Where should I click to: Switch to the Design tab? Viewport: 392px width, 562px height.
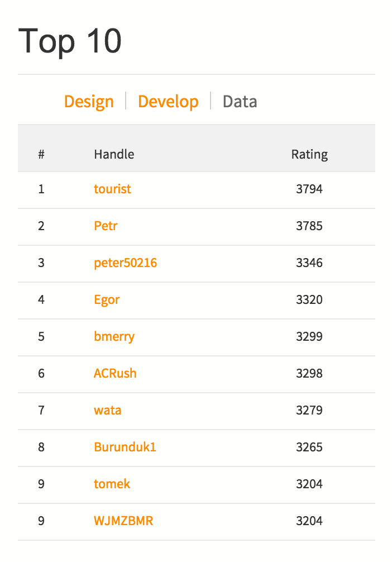pyautogui.click(x=89, y=102)
